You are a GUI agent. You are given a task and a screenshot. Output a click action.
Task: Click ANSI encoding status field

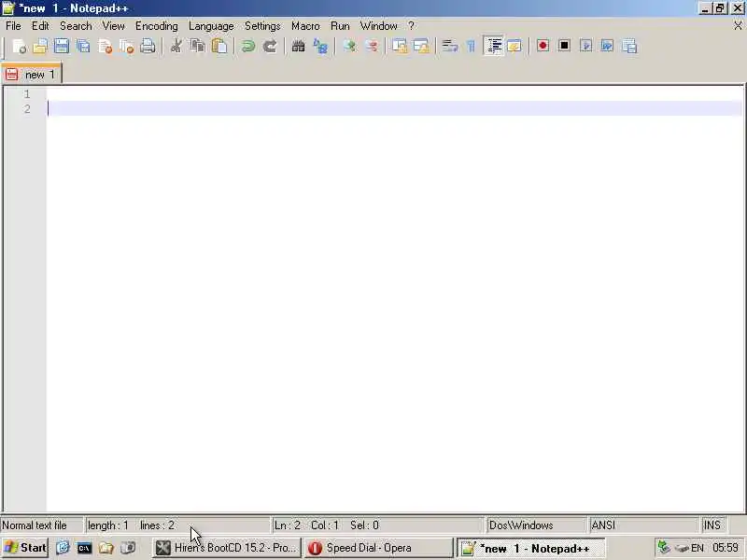(644, 525)
